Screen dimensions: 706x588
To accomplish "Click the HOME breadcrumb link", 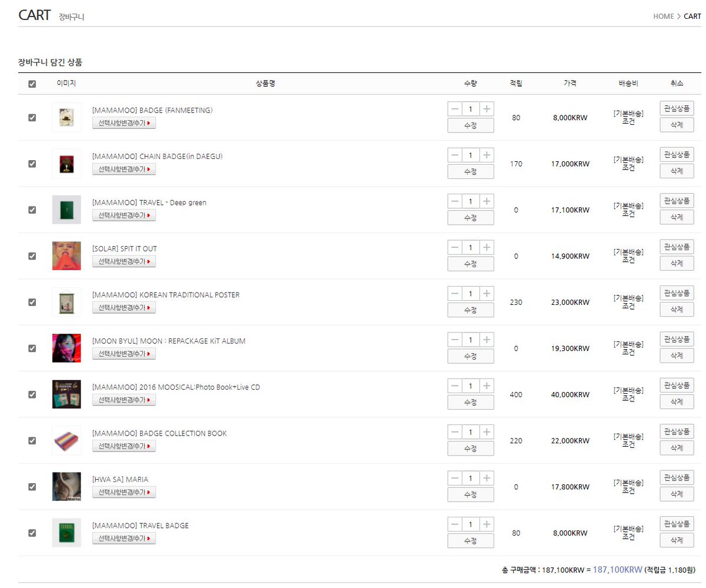I will [x=663, y=16].
